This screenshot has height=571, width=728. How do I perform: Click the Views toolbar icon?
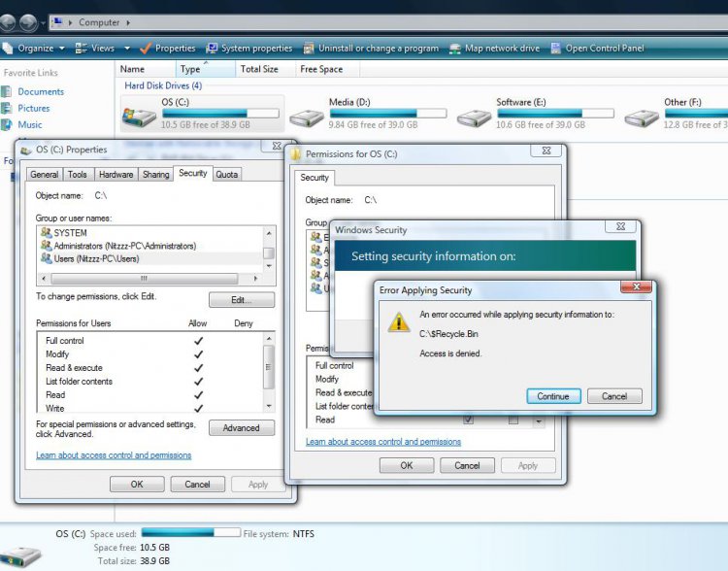point(81,48)
